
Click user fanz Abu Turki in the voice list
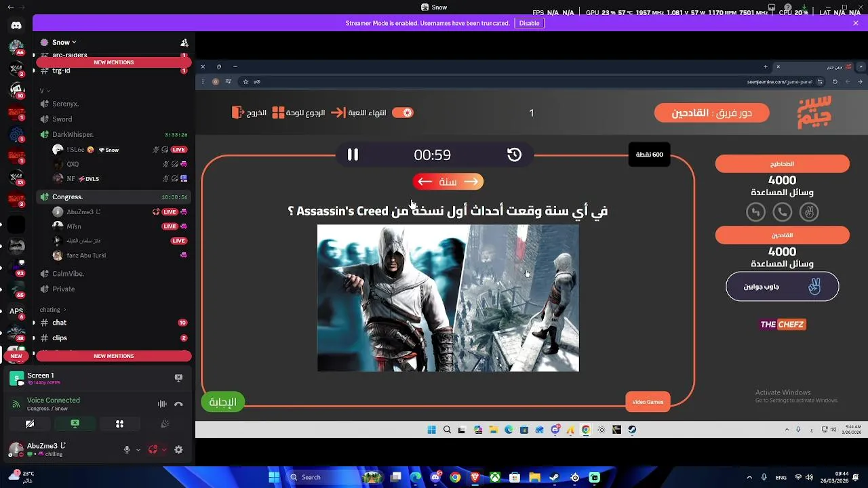coord(119,256)
